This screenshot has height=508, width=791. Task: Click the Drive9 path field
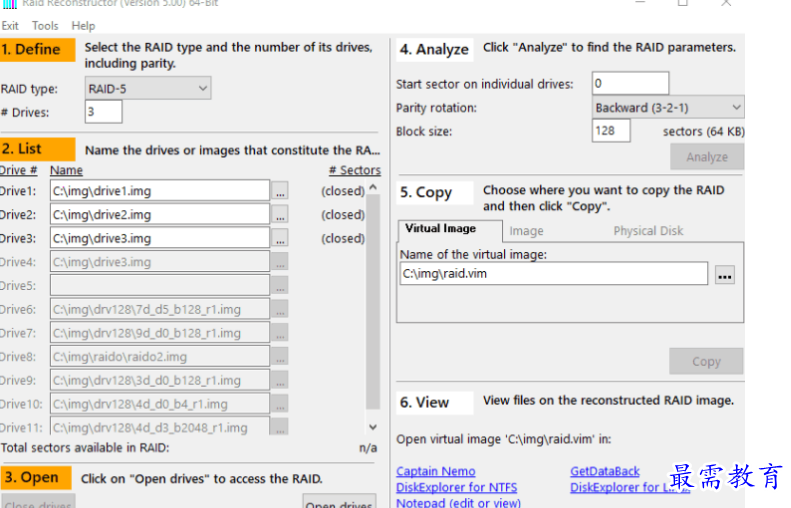point(160,380)
